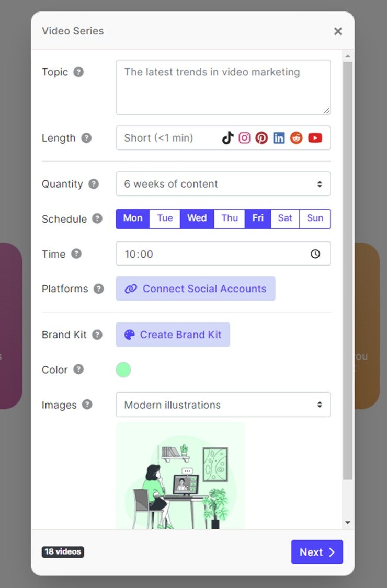Click the TikTok platform icon

(227, 137)
